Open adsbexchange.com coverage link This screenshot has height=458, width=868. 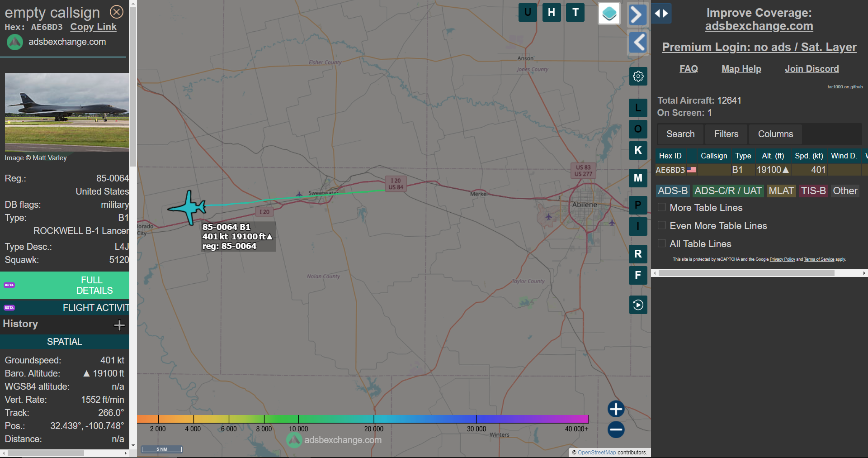[x=759, y=26]
